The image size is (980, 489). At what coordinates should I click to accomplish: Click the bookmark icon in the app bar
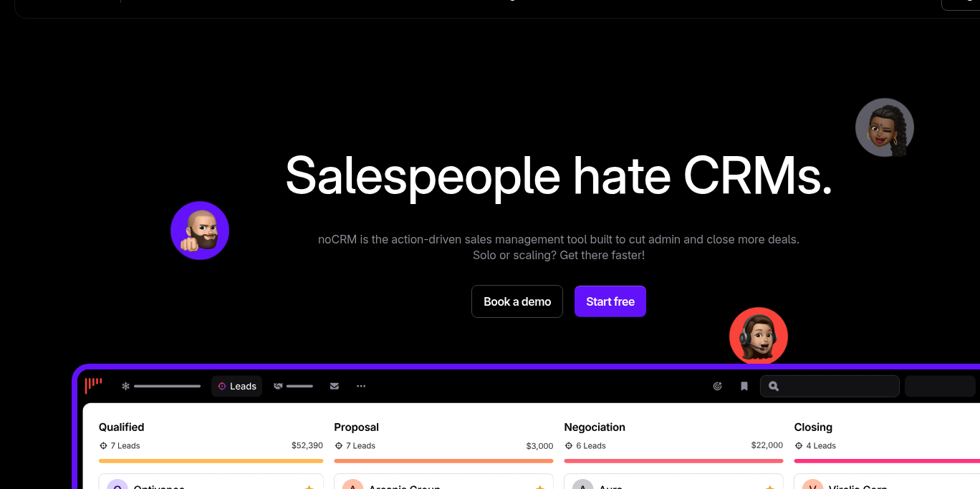pyautogui.click(x=744, y=386)
